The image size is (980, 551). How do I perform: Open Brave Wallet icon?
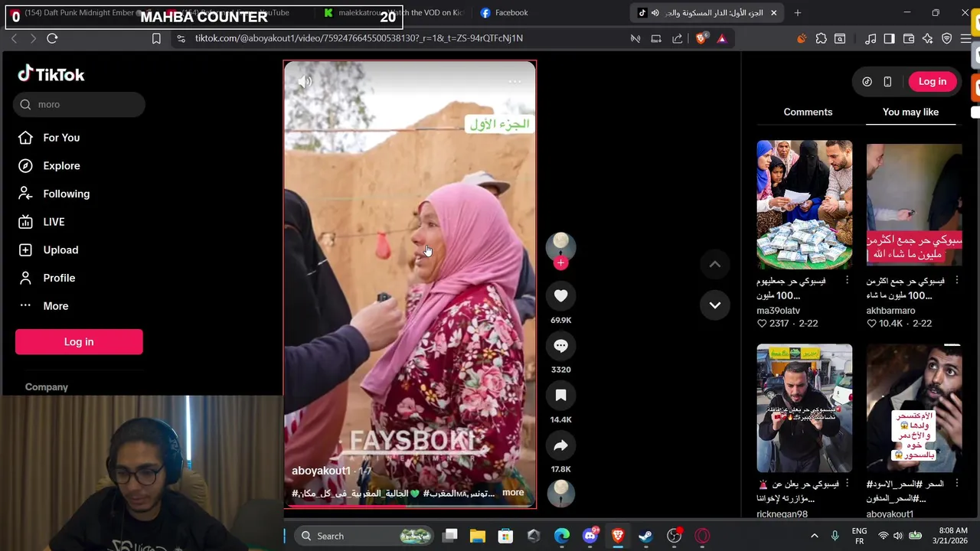pos(909,38)
